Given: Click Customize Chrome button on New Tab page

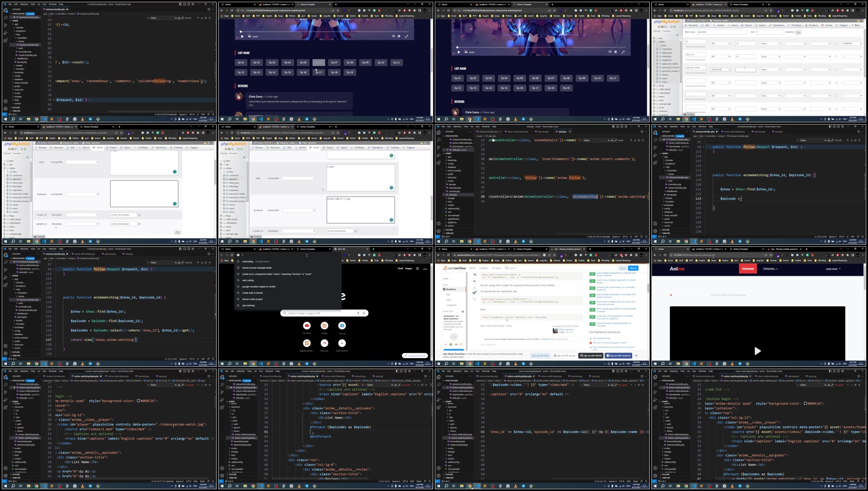Looking at the screenshot, I should click(x=414, y=356).
